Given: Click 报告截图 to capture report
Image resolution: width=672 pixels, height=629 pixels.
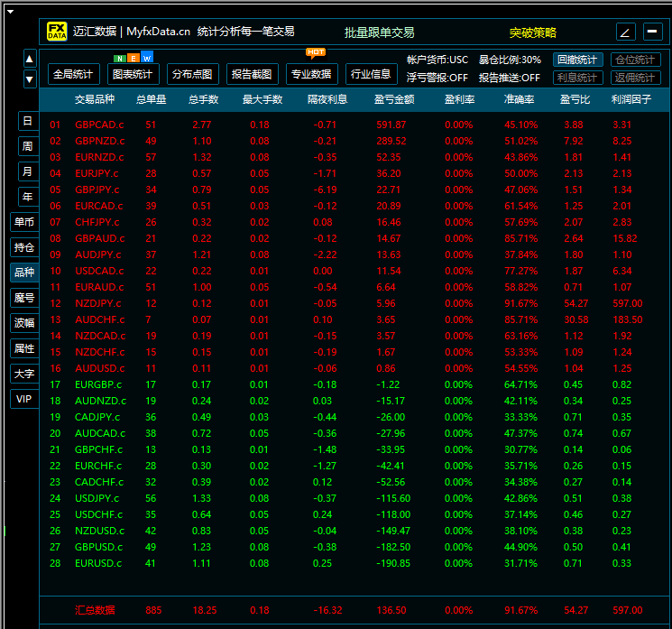Looking at the screenshot, I should [x=251, y=74].
